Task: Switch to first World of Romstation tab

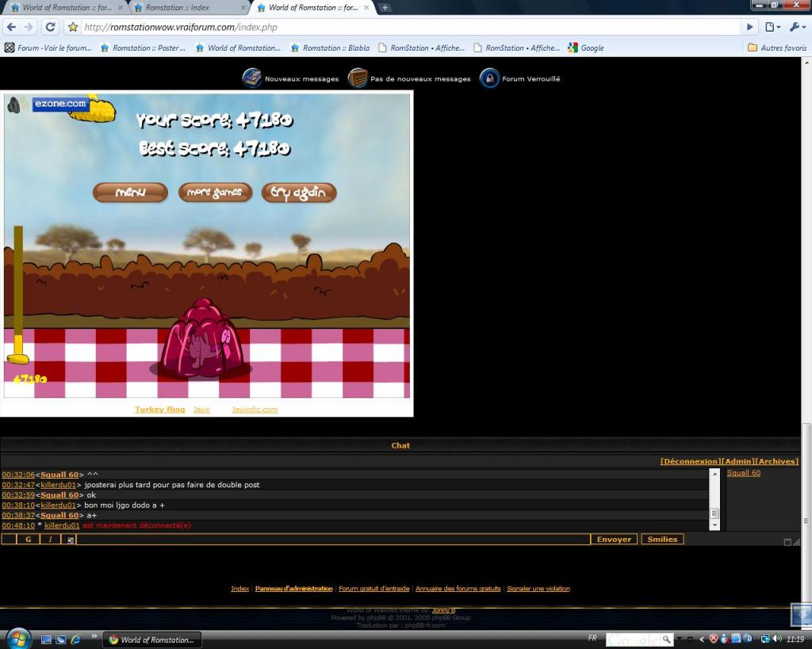Action: click(x=67, y=7)
